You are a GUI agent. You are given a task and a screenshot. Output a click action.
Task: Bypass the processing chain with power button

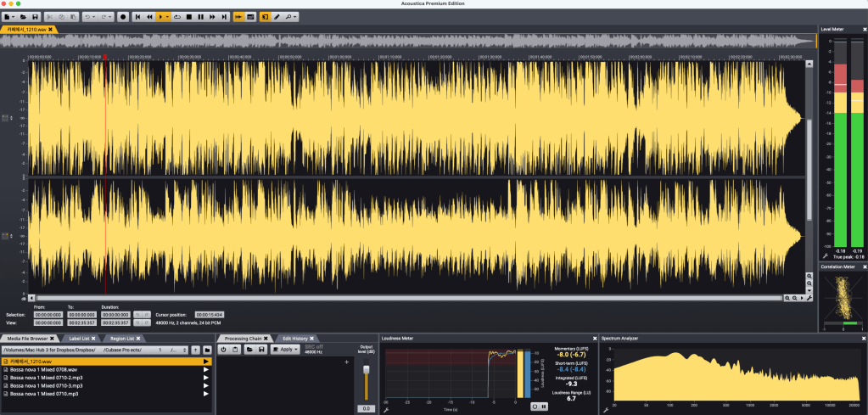224,349
